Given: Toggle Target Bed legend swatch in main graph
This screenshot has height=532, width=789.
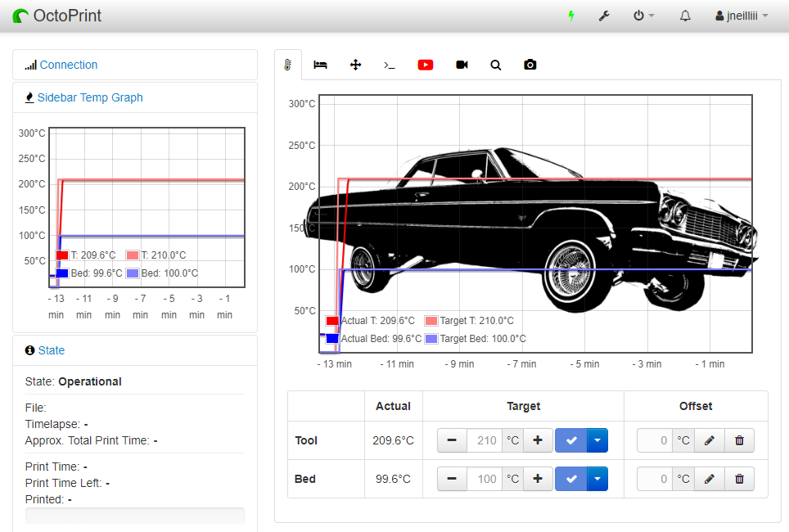Looking at the screenshot, I should (431, 339).
